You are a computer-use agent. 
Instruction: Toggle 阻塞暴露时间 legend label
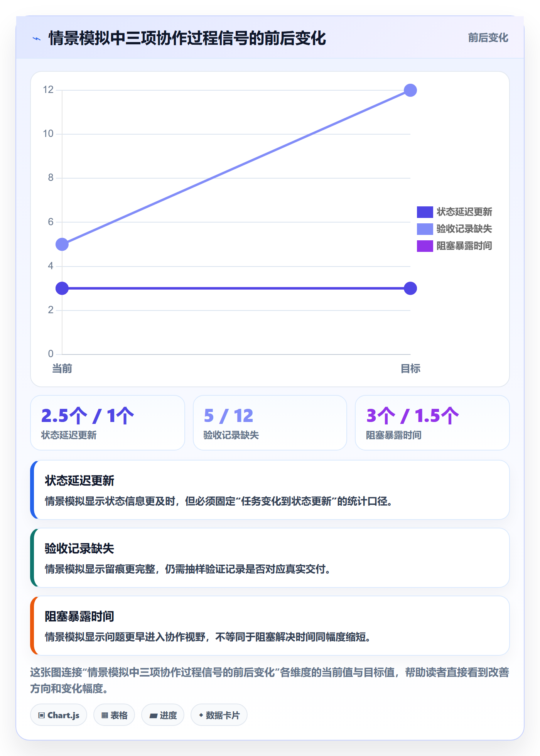coord(464,246)
